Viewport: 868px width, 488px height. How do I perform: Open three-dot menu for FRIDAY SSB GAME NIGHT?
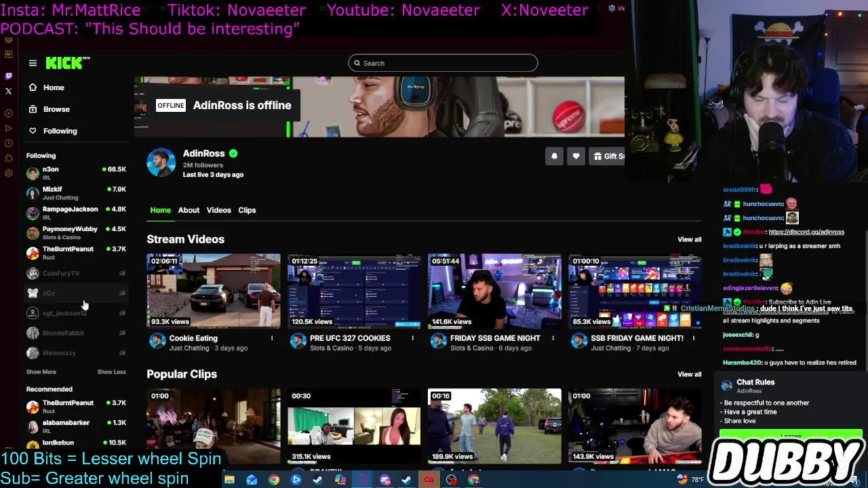553,338
